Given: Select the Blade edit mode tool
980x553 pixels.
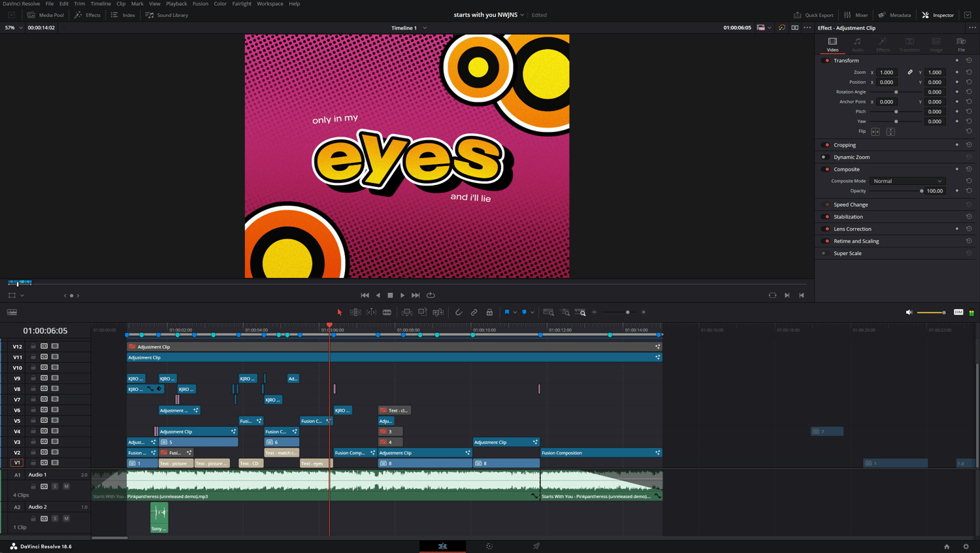Looking at the screenshot, I should point(387,312).
